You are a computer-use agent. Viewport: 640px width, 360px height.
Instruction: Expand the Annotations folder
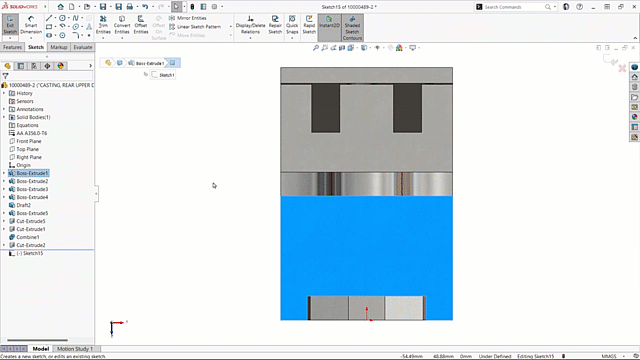tap(4, 109)
